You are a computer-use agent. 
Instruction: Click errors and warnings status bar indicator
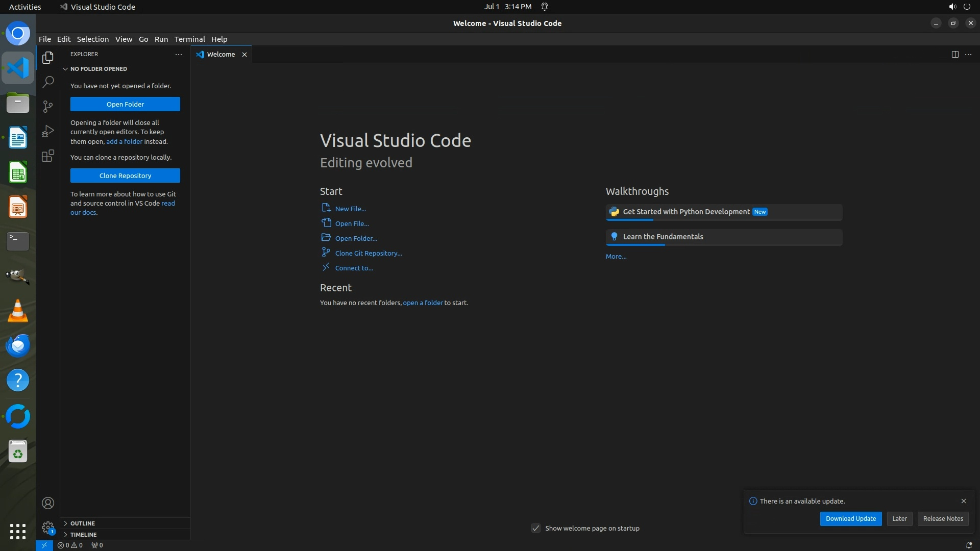tap(70, 545)
